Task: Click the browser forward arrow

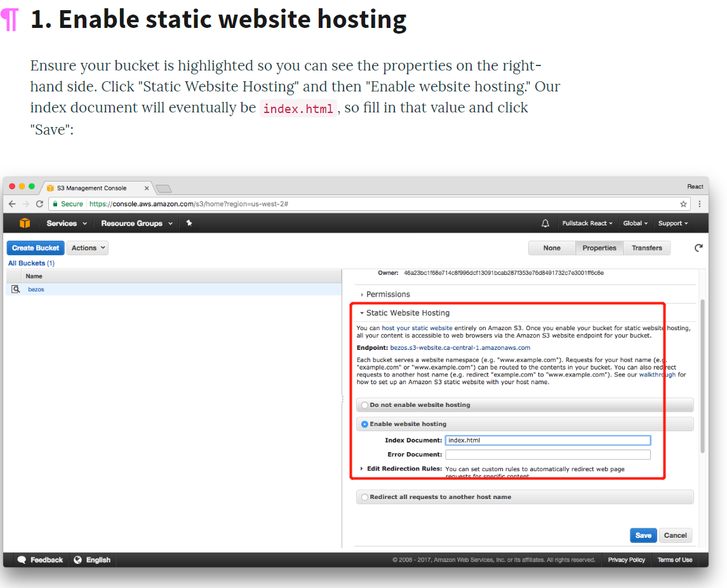Action: coord(26,204)
